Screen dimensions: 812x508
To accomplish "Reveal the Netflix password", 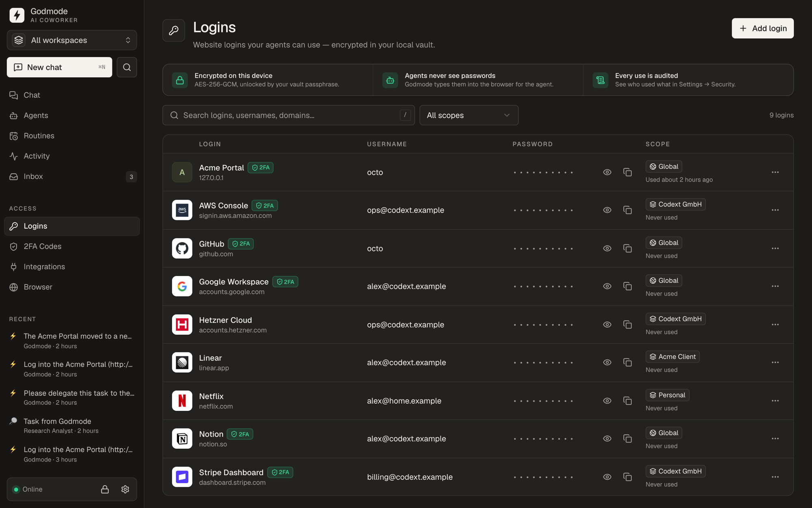I will pos(607,401).
